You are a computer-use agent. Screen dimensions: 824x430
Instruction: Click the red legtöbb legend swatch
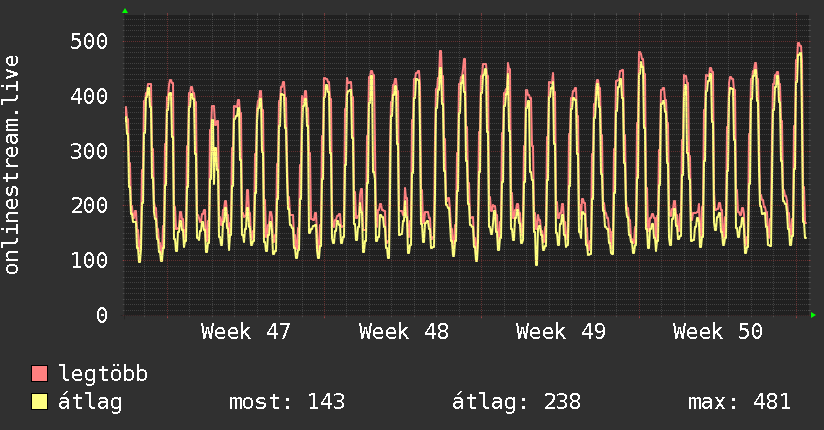tap(40, 374)
